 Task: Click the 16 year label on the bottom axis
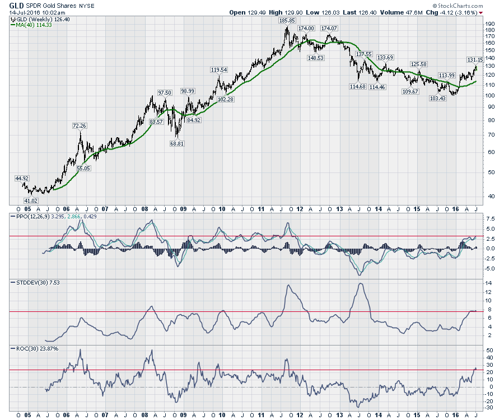click(455, 415)
